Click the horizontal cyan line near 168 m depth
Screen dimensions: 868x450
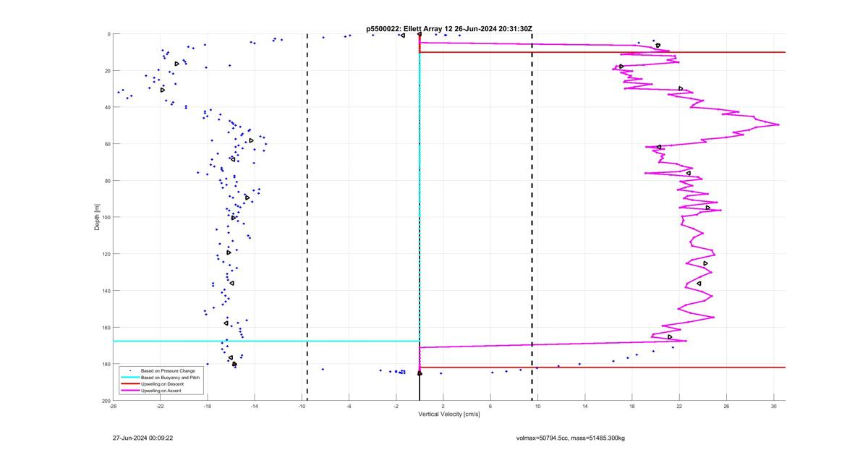(x=266, y=341)
